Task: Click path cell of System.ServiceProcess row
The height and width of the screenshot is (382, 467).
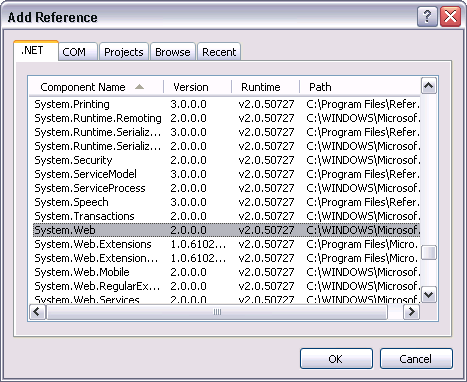Action: (363, 188)
